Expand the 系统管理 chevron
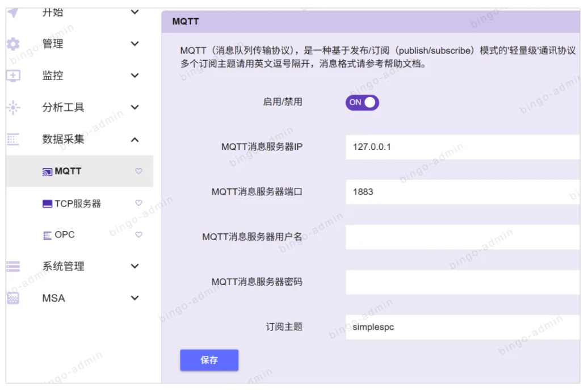This screenshot has width=588, height=390. (135, 266)
